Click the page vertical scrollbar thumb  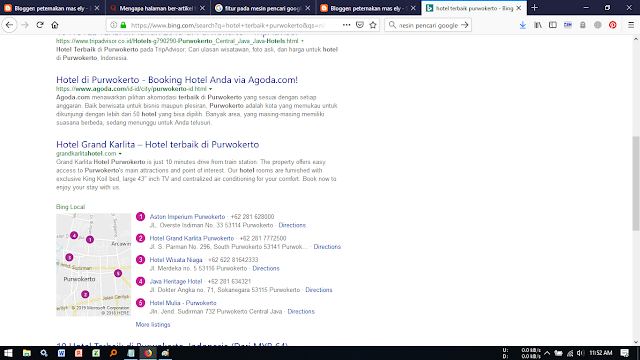636,183
